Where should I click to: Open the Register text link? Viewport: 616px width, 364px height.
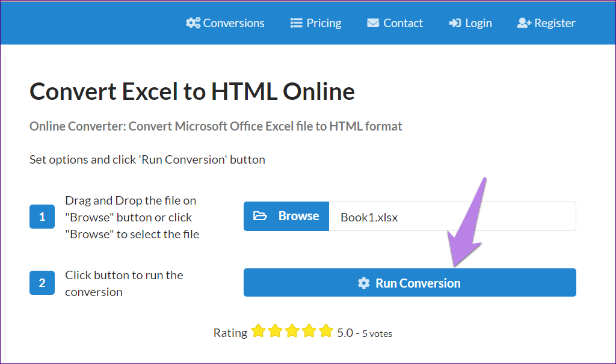coord(555,23)
